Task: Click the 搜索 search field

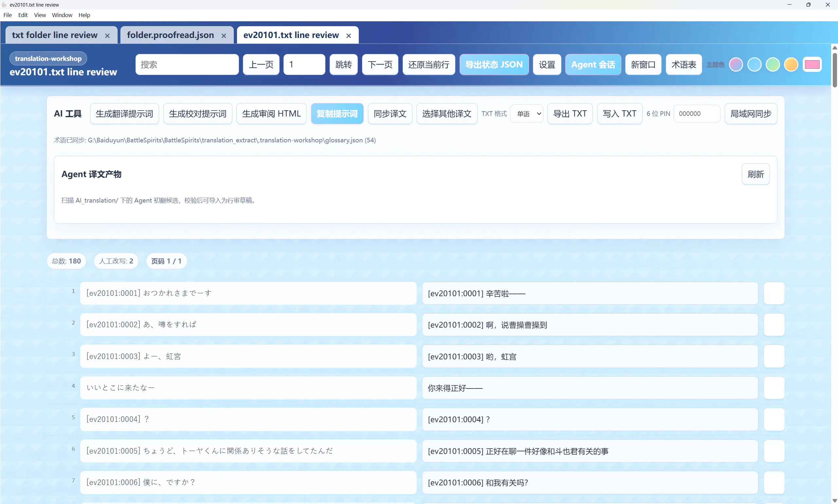Action: coord(187,64)
